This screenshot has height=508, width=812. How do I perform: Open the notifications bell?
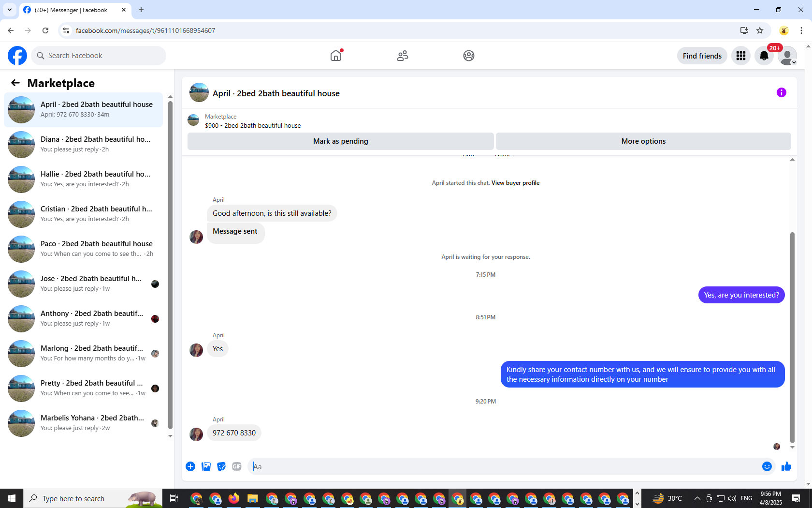pos(764,56)
